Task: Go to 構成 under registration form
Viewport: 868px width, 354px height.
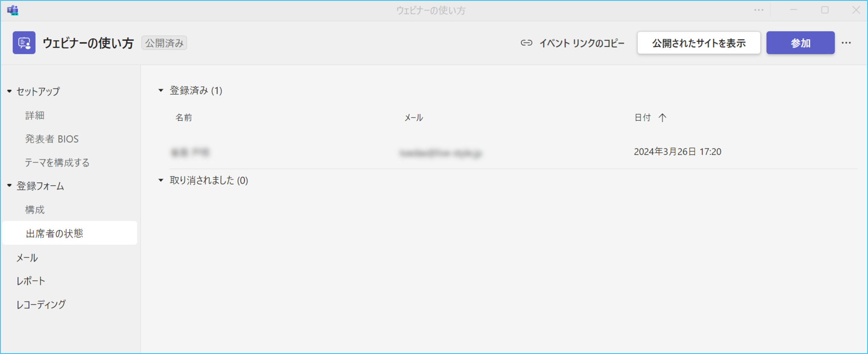Action: (35, 210)
